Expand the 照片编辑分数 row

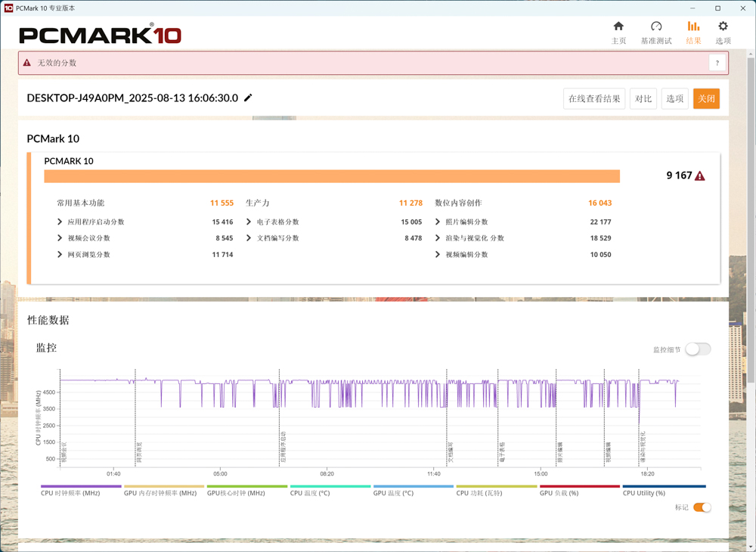(438, 222)
